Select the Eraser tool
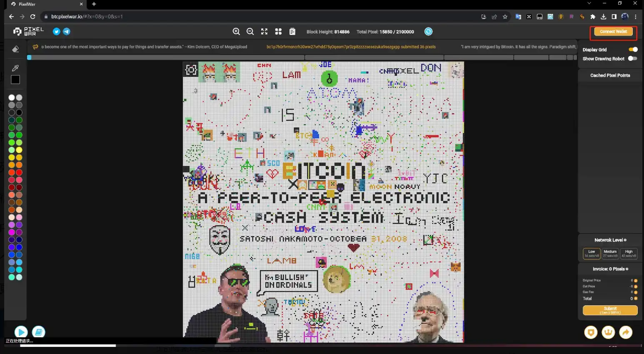The image size is (644, 354). tap(15, 49)
